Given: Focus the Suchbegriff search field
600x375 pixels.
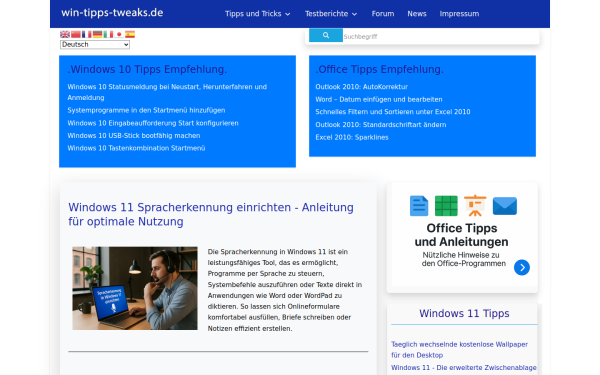Looking at the screenshot, I should pyautogui.click(x=440, y=36).
